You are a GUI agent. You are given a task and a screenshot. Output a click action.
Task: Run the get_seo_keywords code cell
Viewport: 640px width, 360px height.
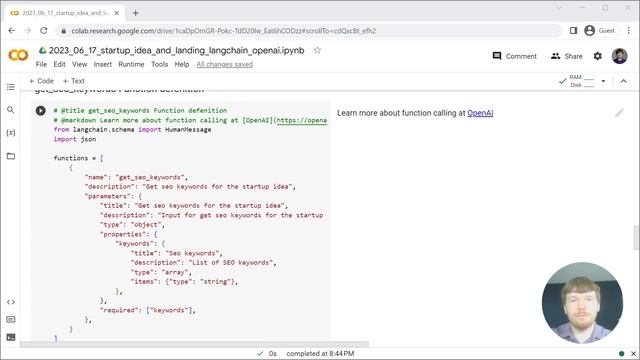tap(40, 110)
